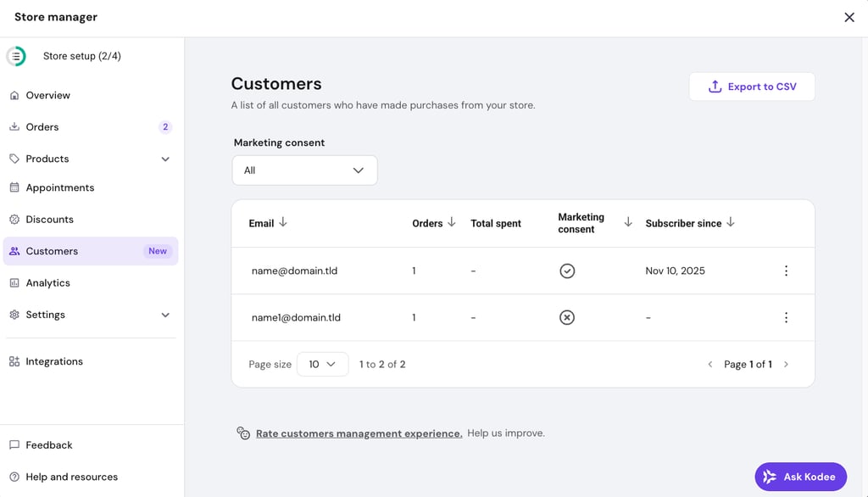Change the page size dropdown from 10
Screen dimensions: 868x497
coord(323,364)
